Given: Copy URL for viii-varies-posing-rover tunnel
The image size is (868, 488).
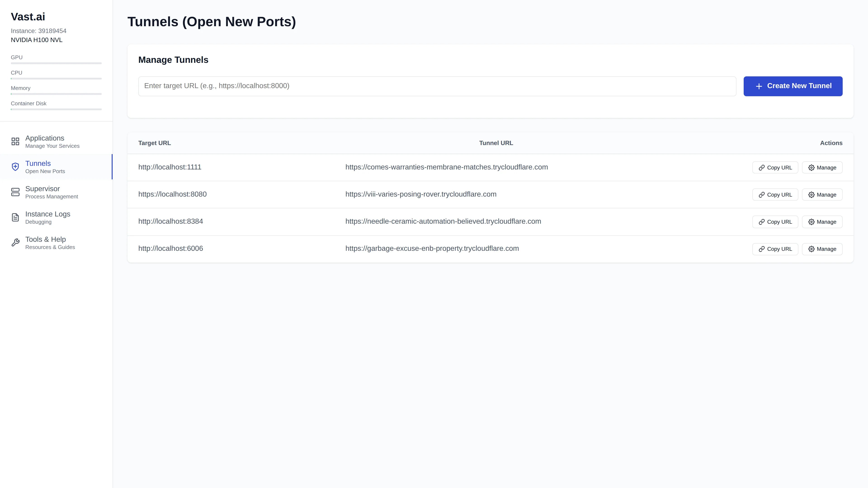Looking at the screenshot, I should click(x=775, y=195).
